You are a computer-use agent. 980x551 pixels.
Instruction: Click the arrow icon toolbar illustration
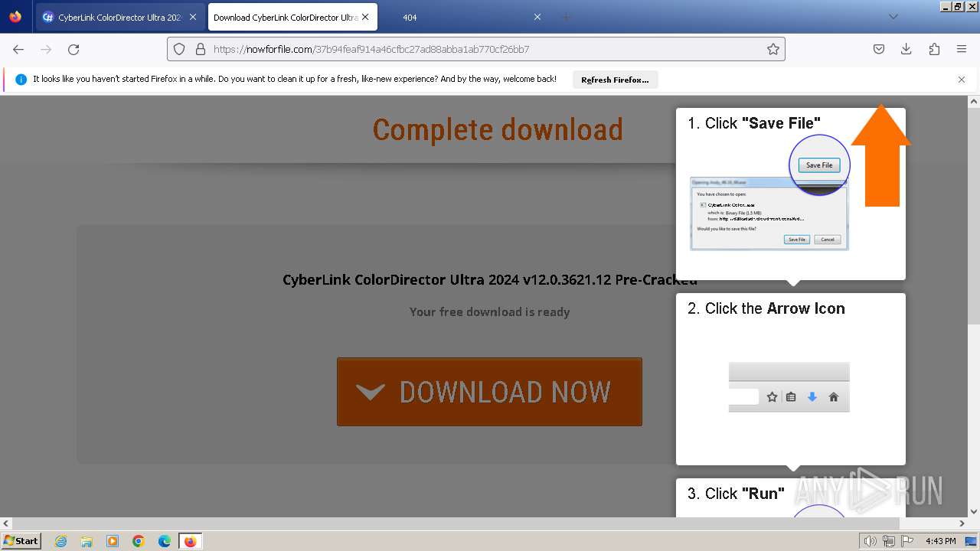[789, 387]
